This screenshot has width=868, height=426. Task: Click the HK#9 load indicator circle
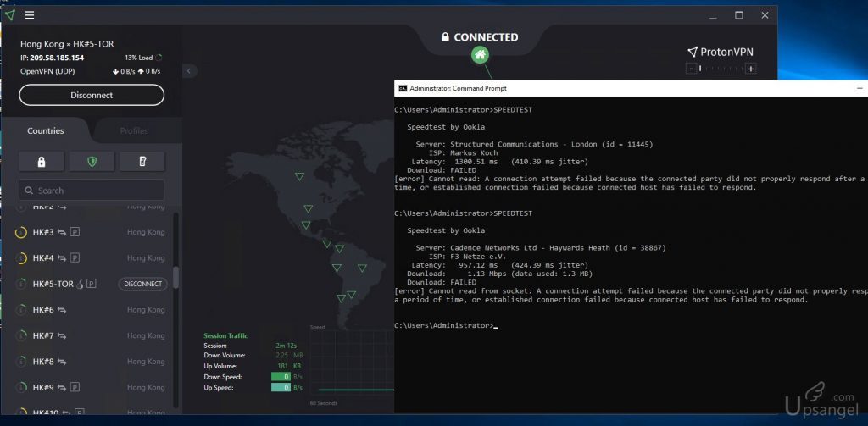coord(21,387)
